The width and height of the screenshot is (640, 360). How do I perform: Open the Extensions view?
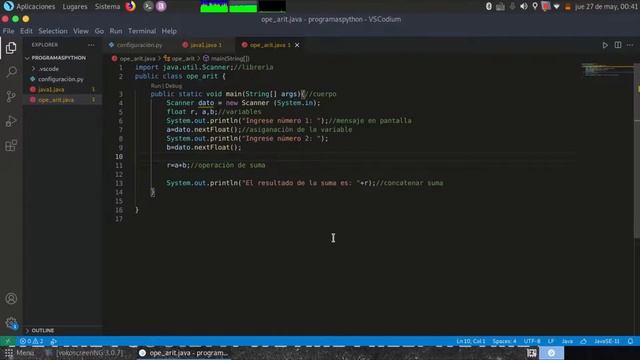(11, 145)
